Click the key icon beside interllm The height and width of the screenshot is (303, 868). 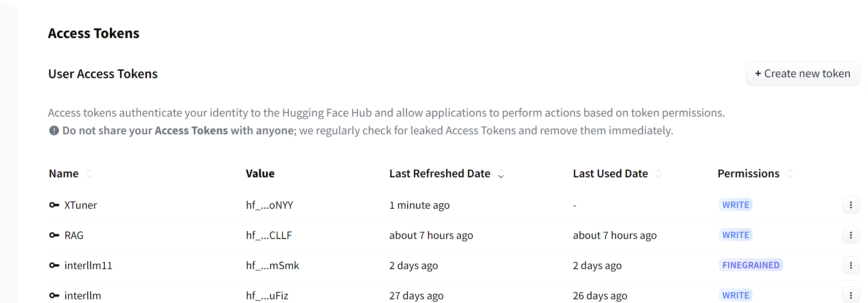54,296
